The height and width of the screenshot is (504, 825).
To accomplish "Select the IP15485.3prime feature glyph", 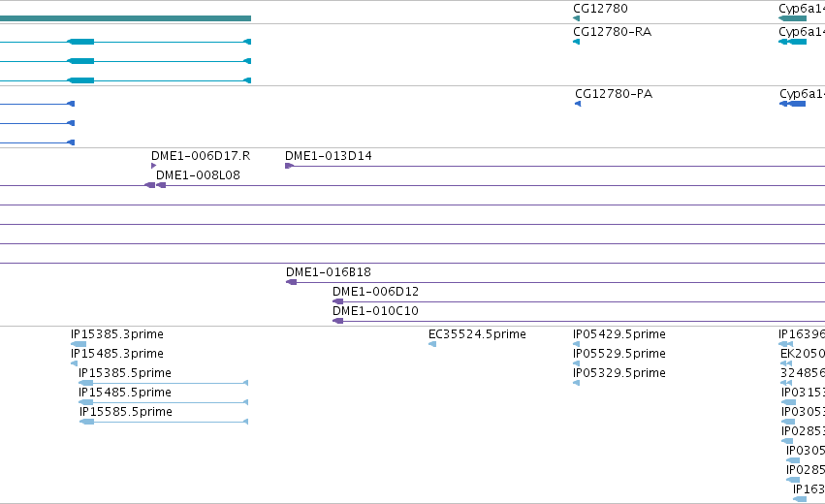I will point(75,363).
